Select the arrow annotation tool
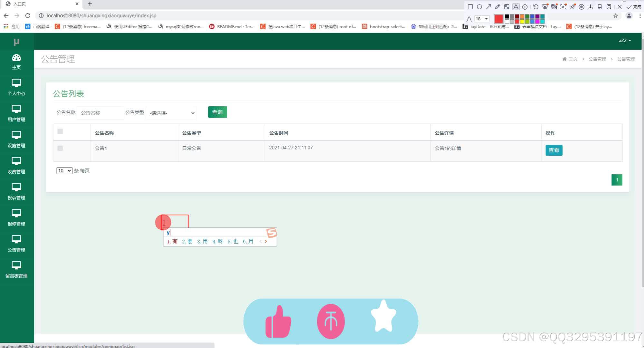 coord(488,7)
